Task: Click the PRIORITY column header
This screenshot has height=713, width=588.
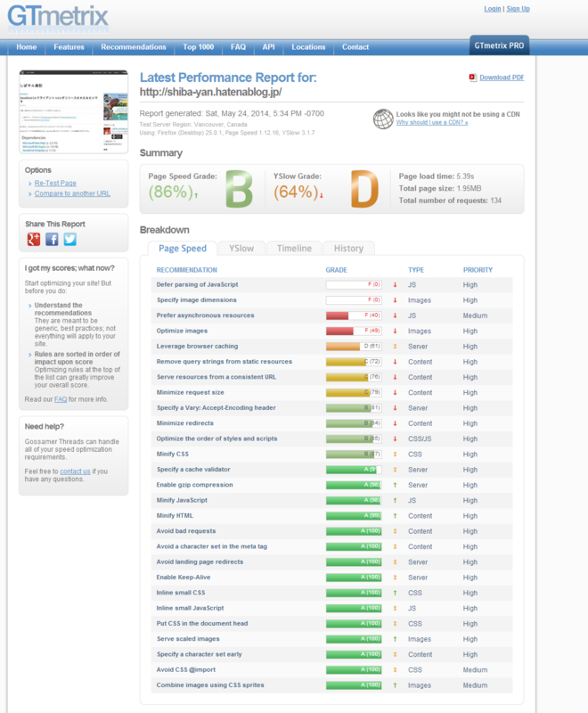Action: click(478, 270)
